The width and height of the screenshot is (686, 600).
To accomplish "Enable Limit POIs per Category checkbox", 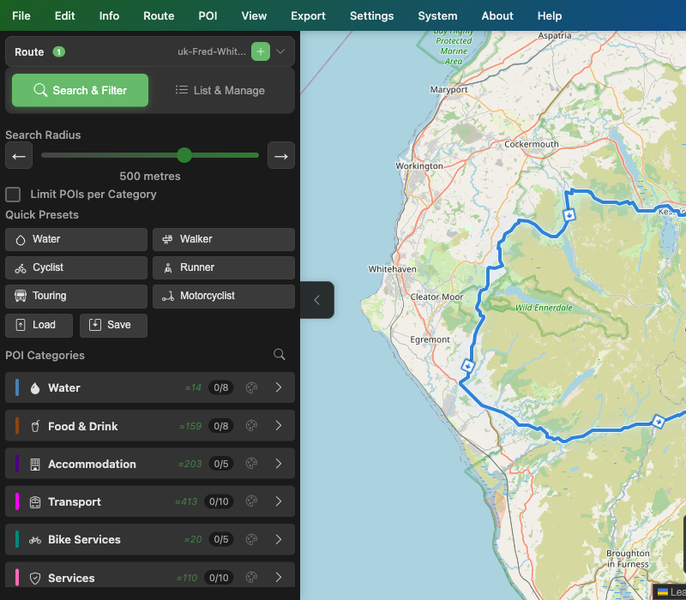I will 13,194.
